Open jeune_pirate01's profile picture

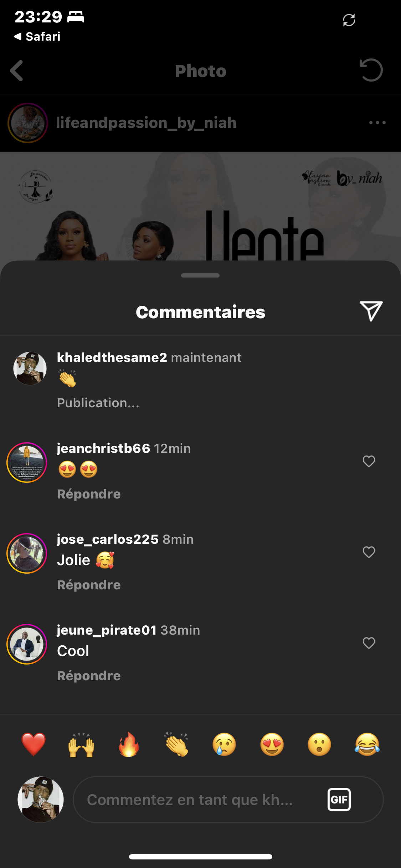pyautogui.click(x=27, y=644)
